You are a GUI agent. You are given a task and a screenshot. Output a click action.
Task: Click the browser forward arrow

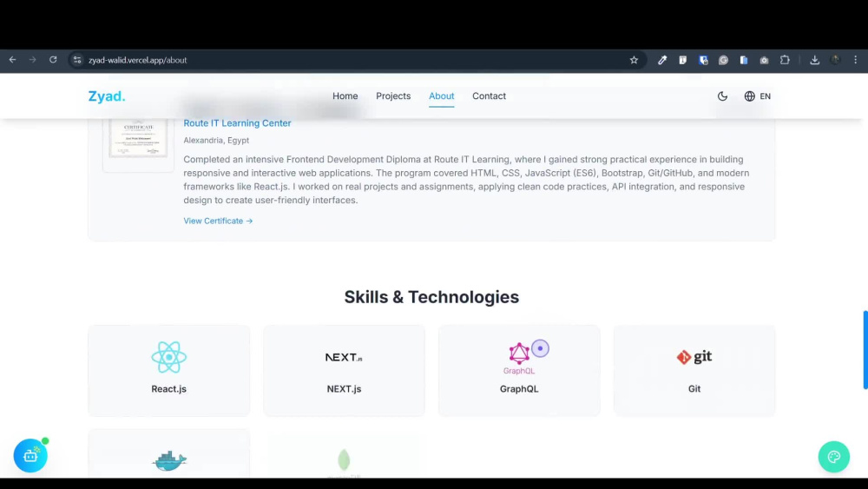(33, 60)
